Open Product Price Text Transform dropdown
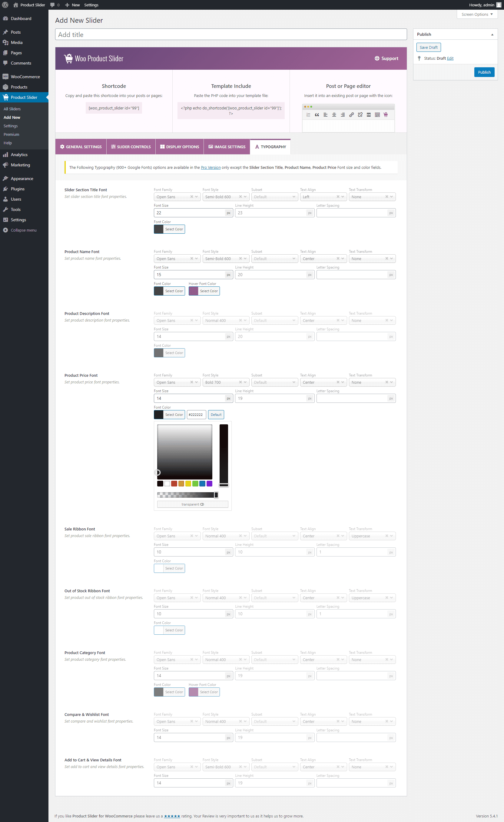The height and width of the screenshot is (822, 504). pyautogui.click(x=372, y=382)
